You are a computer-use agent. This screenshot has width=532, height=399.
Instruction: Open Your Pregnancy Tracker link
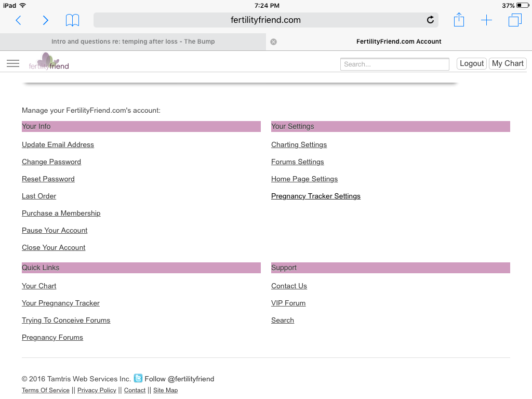point(61,303)
